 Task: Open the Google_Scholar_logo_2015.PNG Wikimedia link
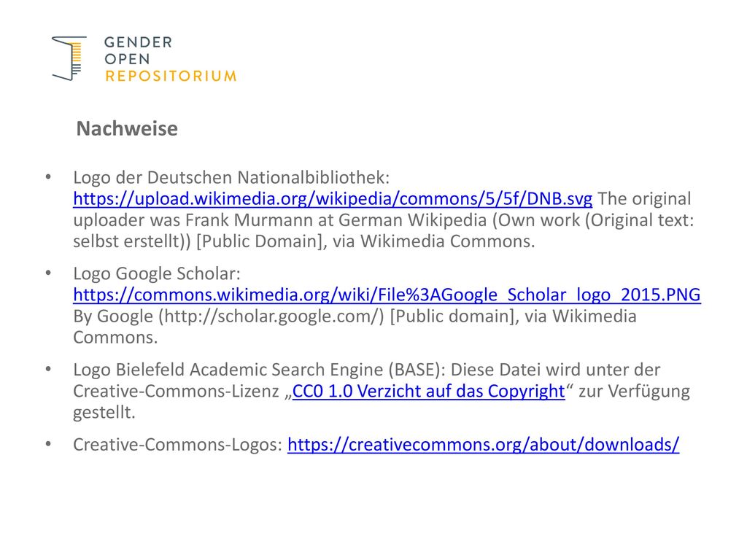pyautogui.click(x=387, y=295)
